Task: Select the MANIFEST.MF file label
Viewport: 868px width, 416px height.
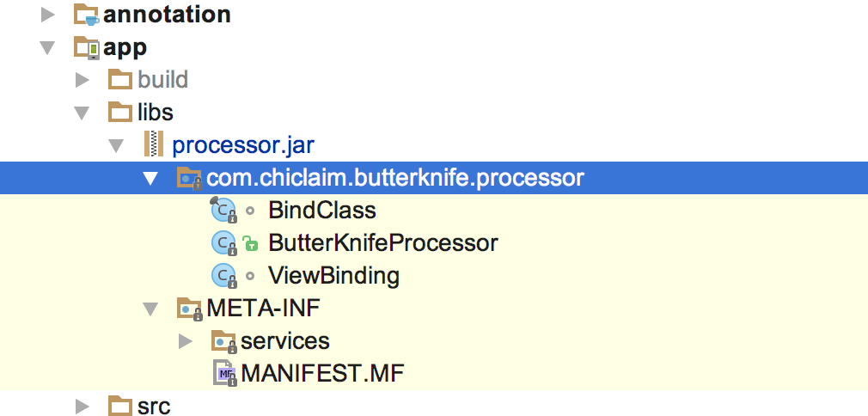Action: [x=322, y=374]
